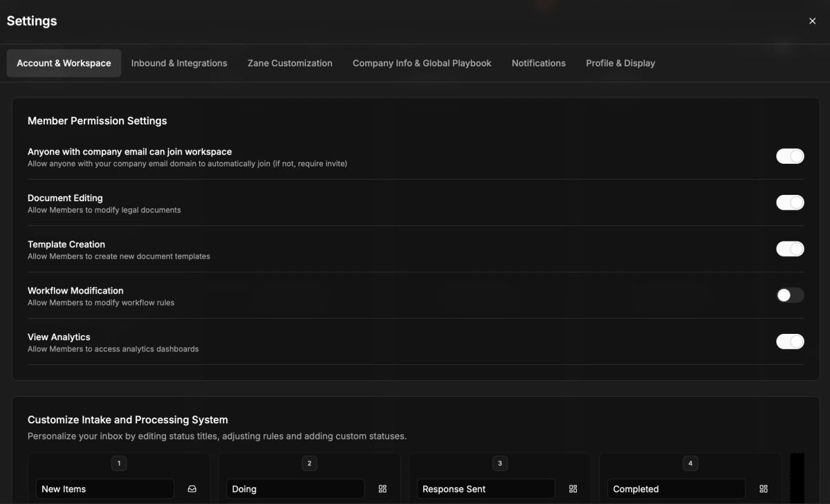Click the grid icon beside Response Sent

tap(573, 489)
